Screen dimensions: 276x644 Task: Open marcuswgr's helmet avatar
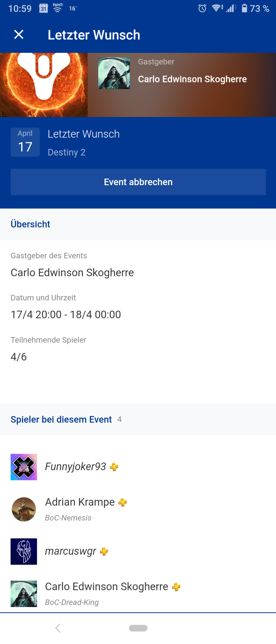tap(24, 551)
